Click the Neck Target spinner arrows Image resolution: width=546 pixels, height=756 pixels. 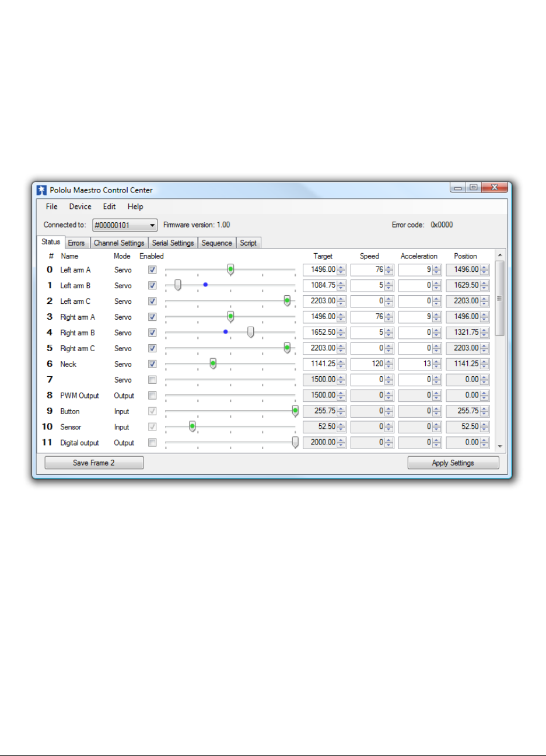click(342, 365)
